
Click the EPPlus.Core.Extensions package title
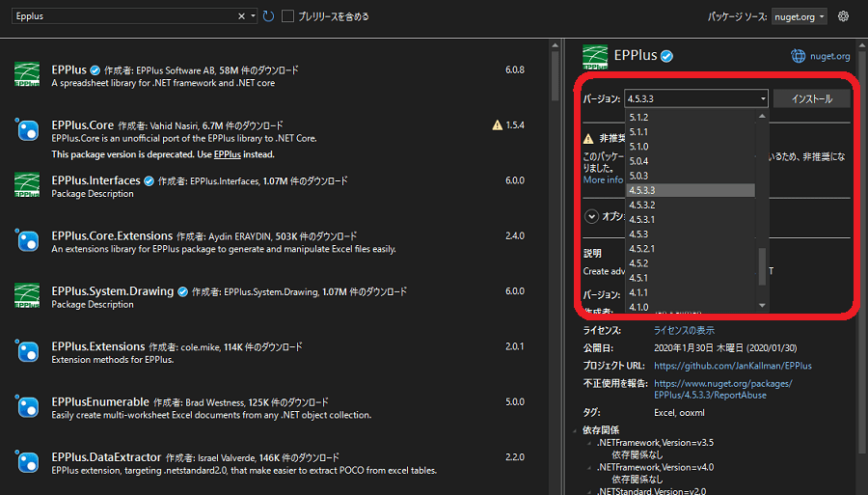pyautogui.click(x=113, y=235)
